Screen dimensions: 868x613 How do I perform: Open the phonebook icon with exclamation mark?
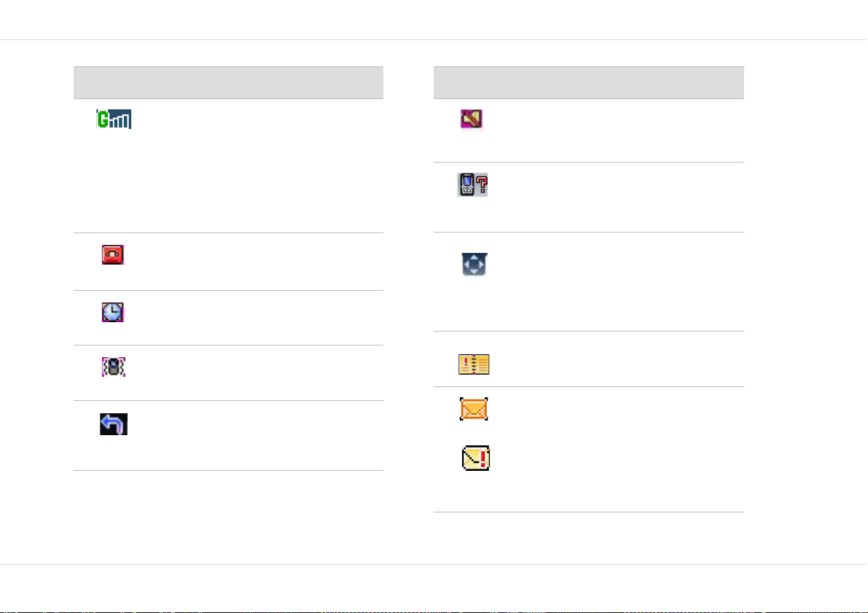click(x=474, y=364)
